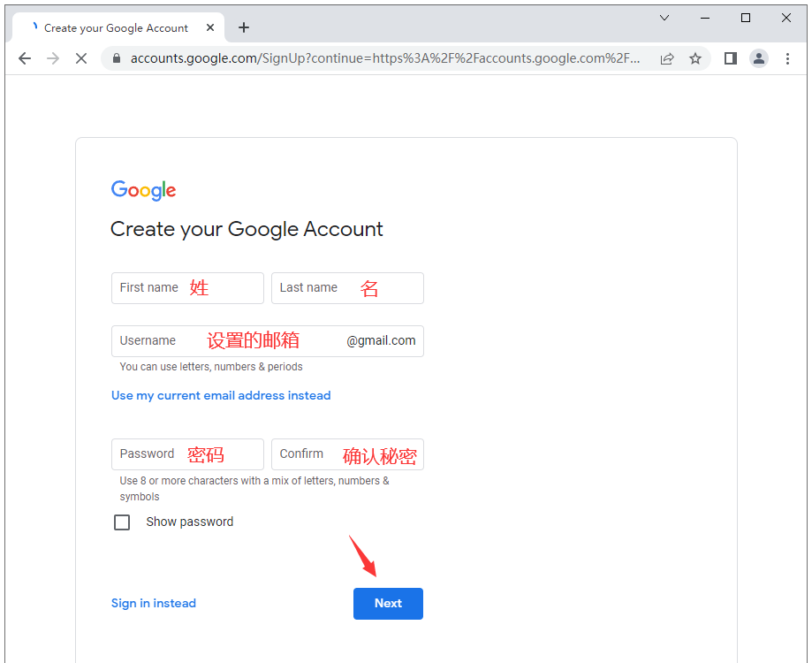Enable the Show password checkbox

[x=122, y=522]
